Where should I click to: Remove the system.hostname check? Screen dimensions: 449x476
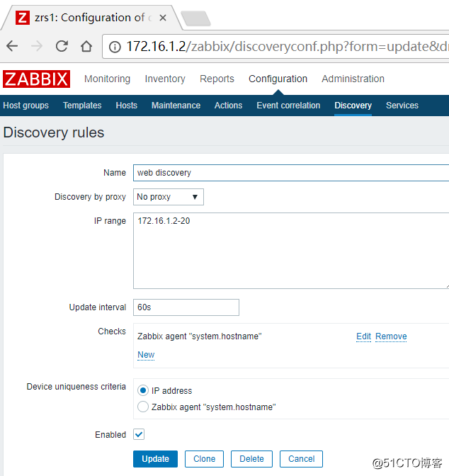coord(391,336)
